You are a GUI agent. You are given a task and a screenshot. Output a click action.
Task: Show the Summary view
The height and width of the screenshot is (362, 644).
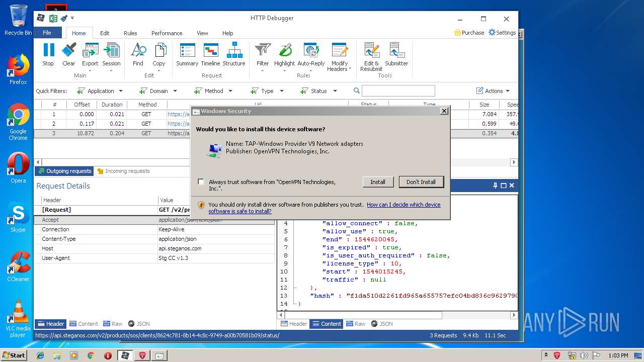[x=187, y=54]
